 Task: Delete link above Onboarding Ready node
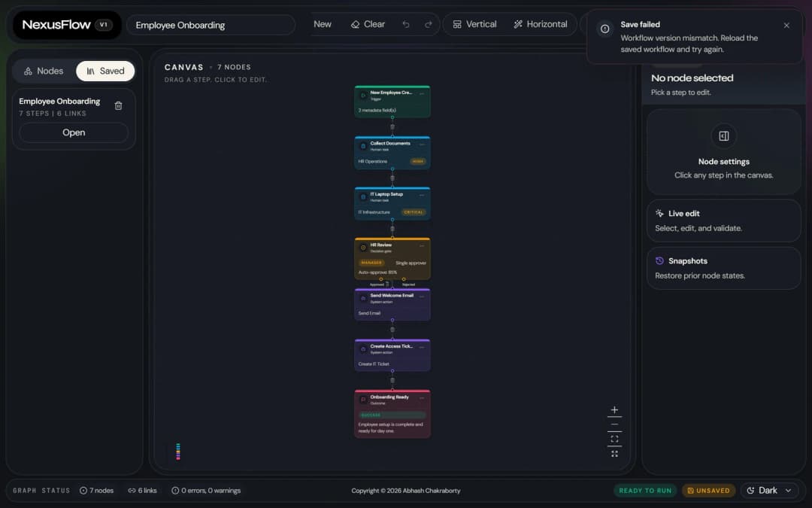[392, 381]
